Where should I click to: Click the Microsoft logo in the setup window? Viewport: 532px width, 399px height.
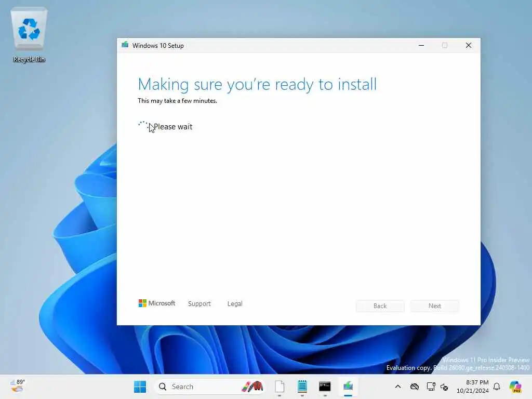click(157, 303)
